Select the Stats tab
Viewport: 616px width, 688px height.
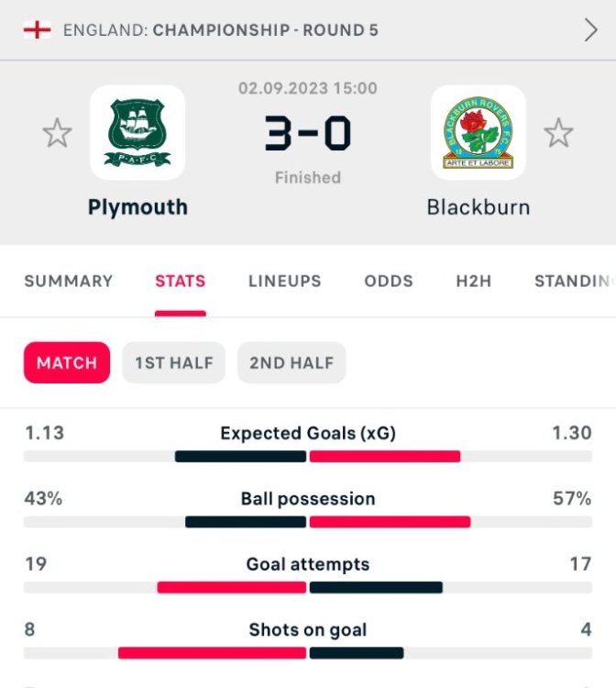[x=181, y=282]
